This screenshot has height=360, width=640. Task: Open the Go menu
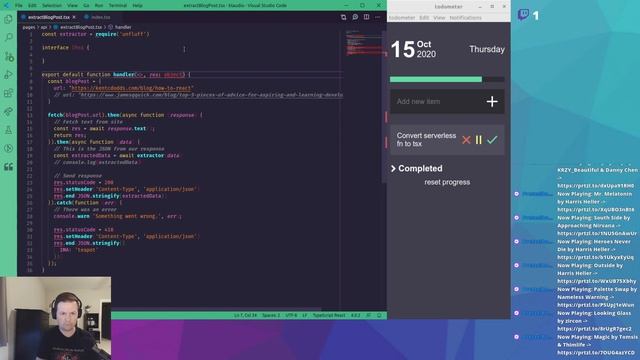(86, 5)
